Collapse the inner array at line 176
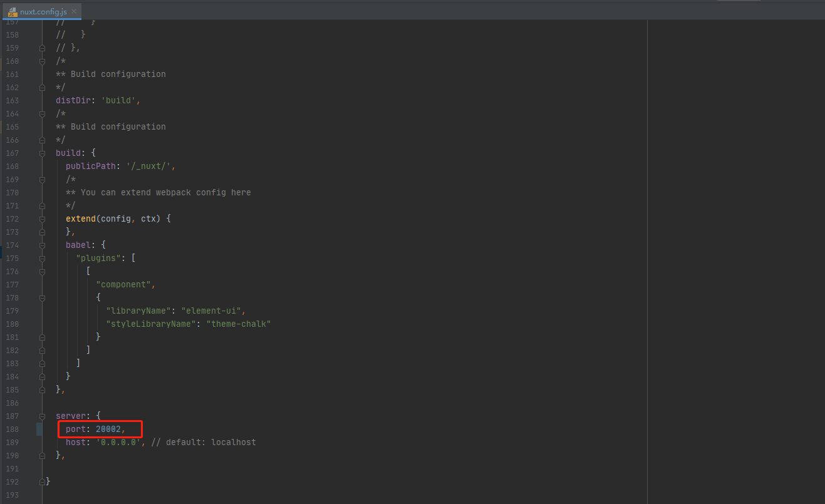 [x=42, y=271]
